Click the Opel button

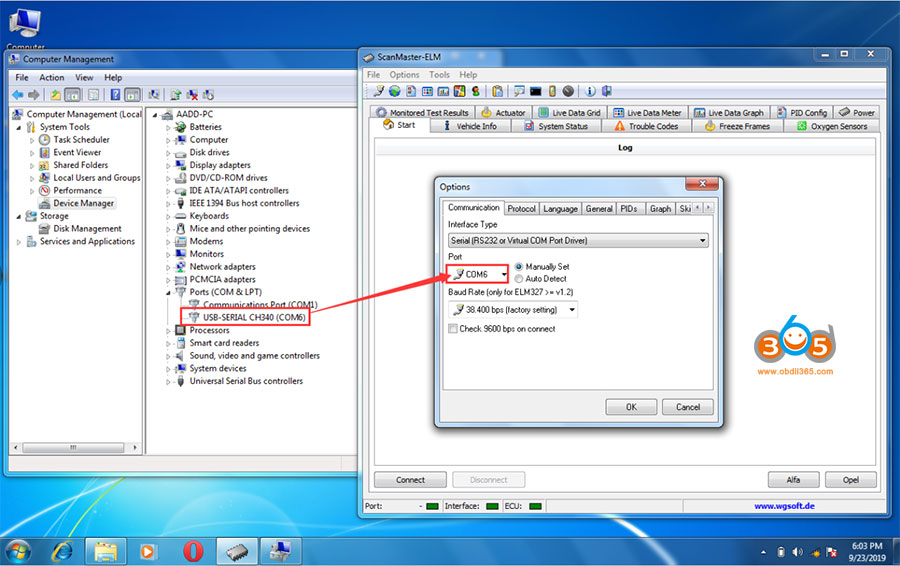tap(851, 480)
